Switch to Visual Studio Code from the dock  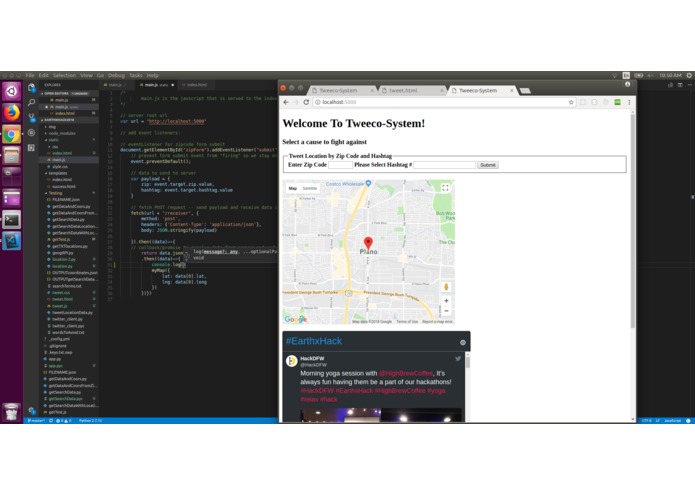[x=12, y=241]
